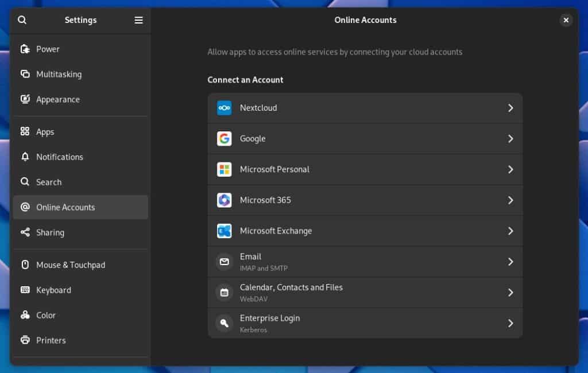Connect an Enterprise Login Kerberos account
Image resolution: width=588 pixels, height=373 pixels.
(365, 323)
